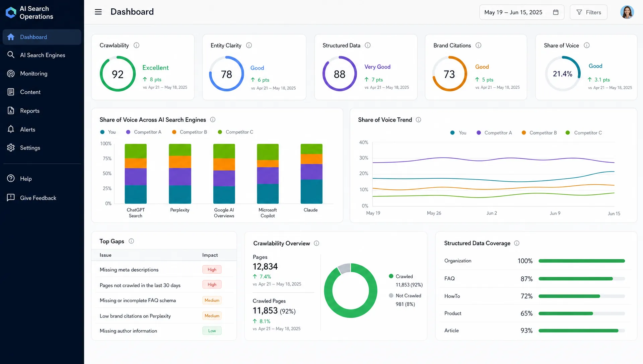
Task: Toggle Competitor A legend in the trend chart
Action: pyautogui.click(x=494, y=133)
